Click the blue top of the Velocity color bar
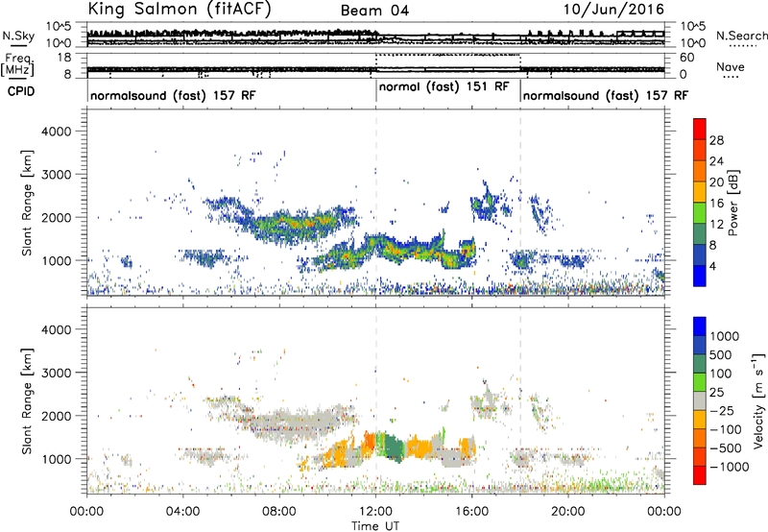768x532 pixels. [700, 326]
